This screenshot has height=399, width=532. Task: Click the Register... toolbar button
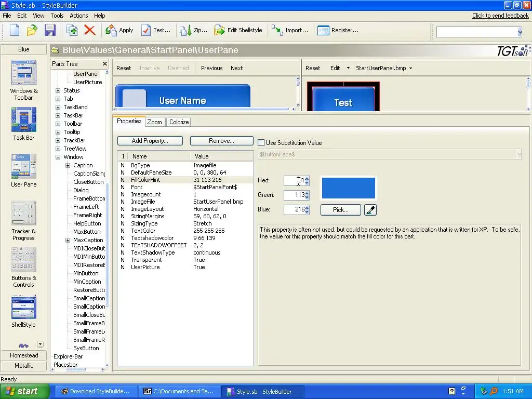[x=338, y=30]
